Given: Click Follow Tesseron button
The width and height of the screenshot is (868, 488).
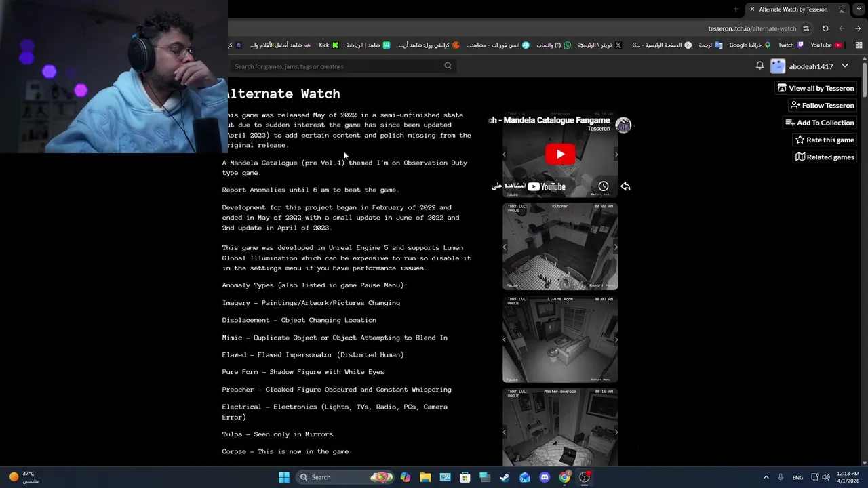Looking at the screenshot, I should pyautogui.click(x=822, y=105).
